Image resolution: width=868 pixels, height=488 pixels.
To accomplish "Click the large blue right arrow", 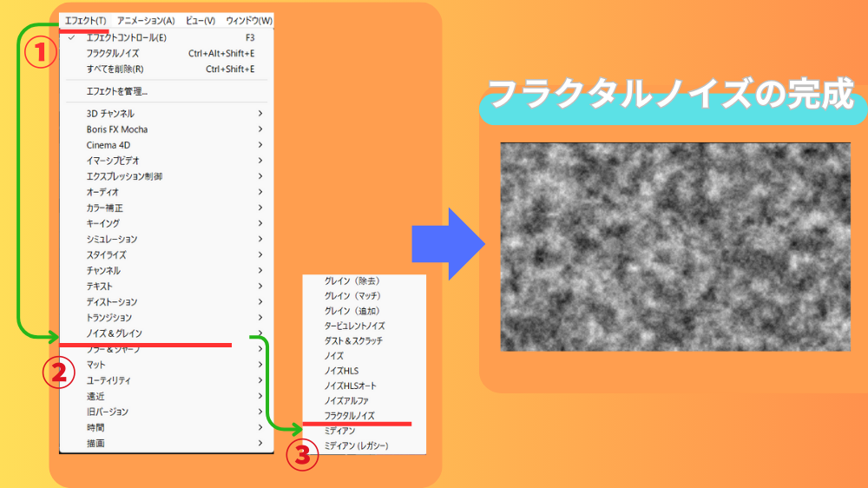I will pyautogui.click(x=448, y=241).
